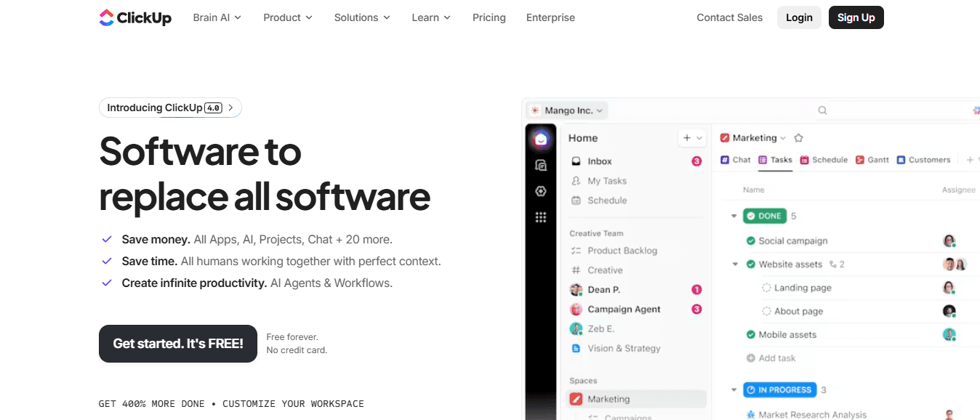This screenshot has width=980, height=420.
Task: Toggle the green check on Social campaign
Action: pos(751,241)
